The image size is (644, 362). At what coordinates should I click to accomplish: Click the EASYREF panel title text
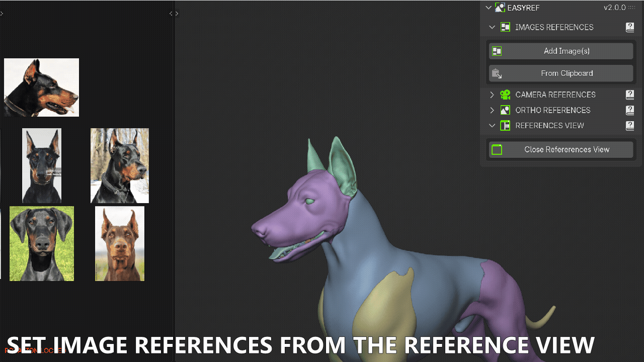(x=523, y=8)
